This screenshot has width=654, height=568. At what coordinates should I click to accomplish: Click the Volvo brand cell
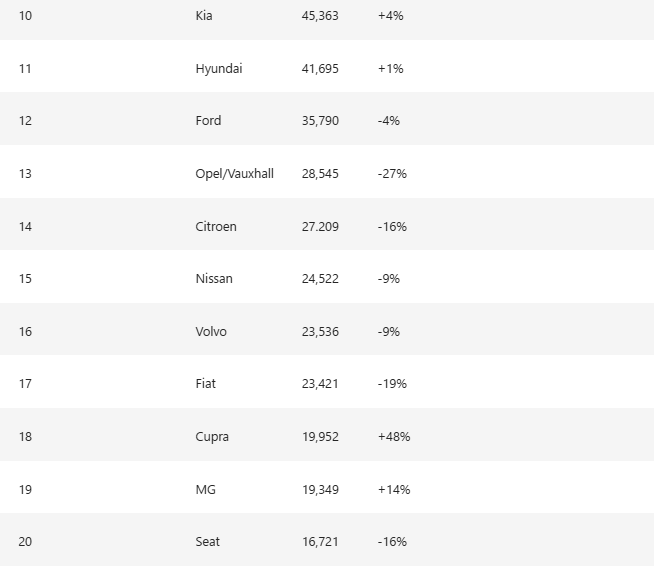211,331
